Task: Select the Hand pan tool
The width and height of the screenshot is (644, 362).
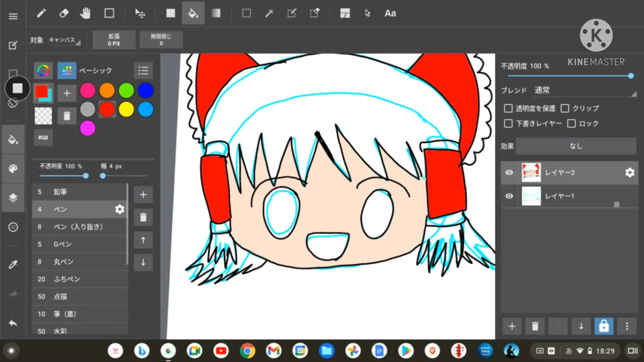Action: pos(85,13)
